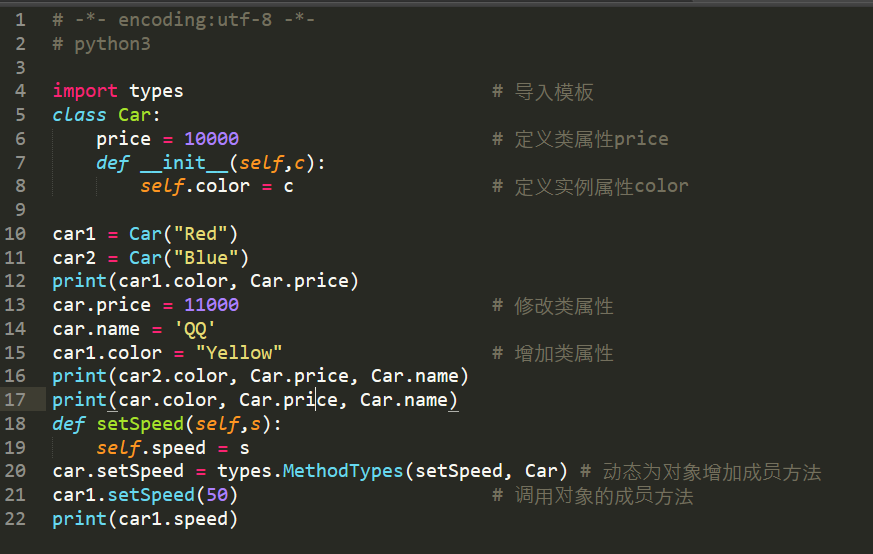Click line number 17 in the gutter
Screen dimensions: 873x554
[x=15, y=400]
